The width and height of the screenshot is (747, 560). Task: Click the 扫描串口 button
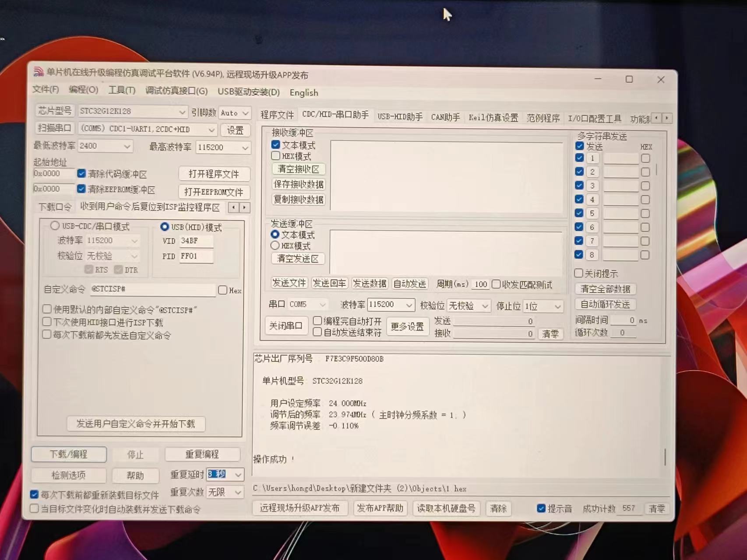pos(54,128)
